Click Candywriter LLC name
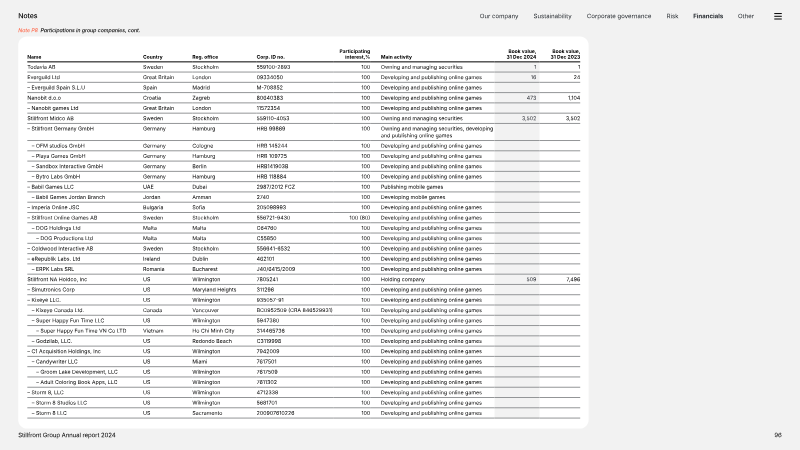The image size is (800, 450). [x=55, y=362]
